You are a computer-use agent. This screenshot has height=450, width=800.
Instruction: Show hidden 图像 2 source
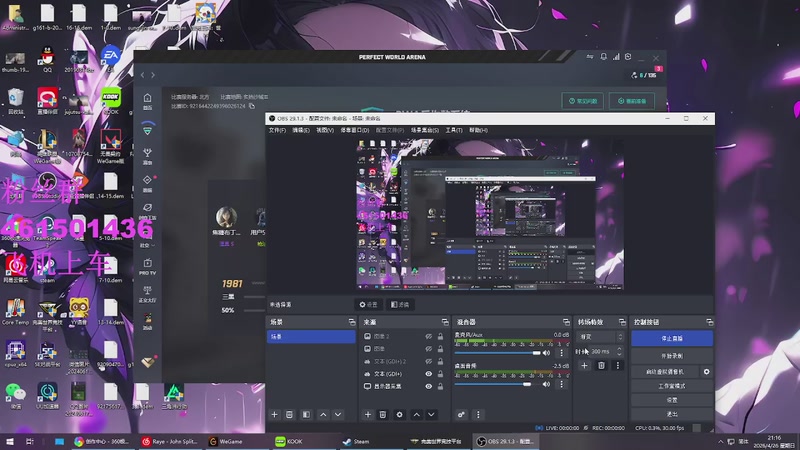[429, 337]
